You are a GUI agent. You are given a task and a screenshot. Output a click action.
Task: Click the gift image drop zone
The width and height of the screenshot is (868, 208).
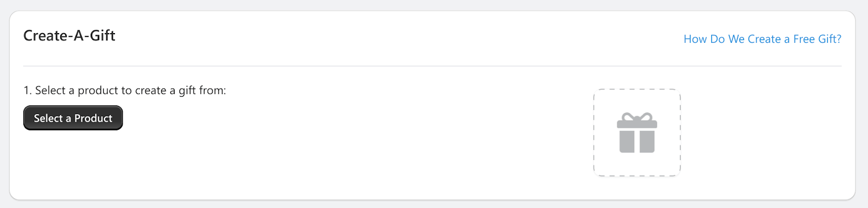click(637, 133)
